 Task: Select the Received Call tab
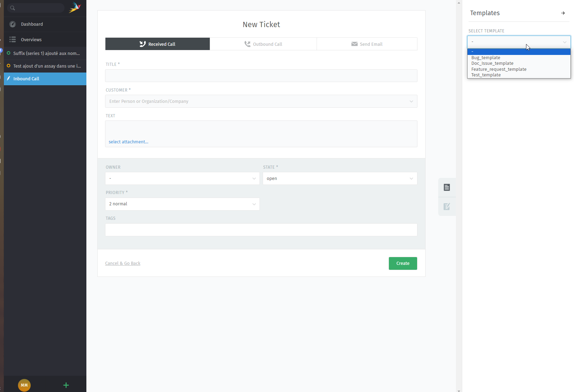[x=158, y=44]
